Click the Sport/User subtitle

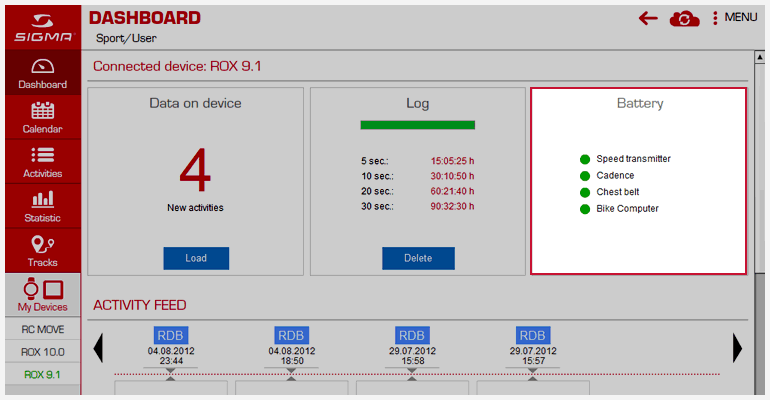click(126, 38)
